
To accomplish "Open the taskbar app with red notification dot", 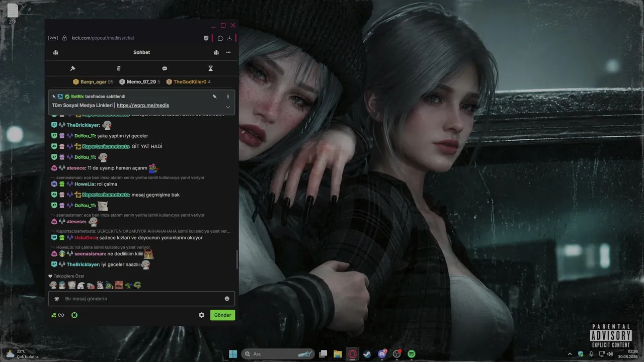I will tap(396, 354).
